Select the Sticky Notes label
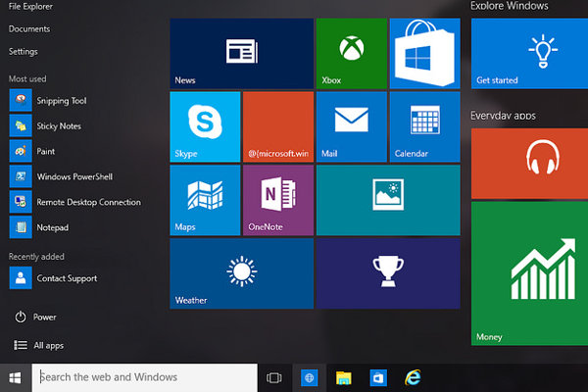588x392 pixels. click(59, 126)
